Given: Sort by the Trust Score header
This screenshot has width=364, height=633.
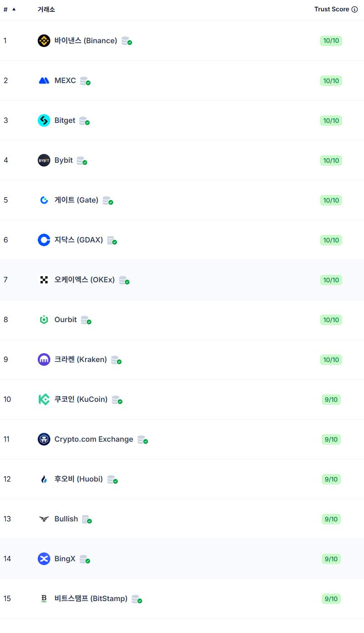Looking at the screenshot, I should pos(331,9).
